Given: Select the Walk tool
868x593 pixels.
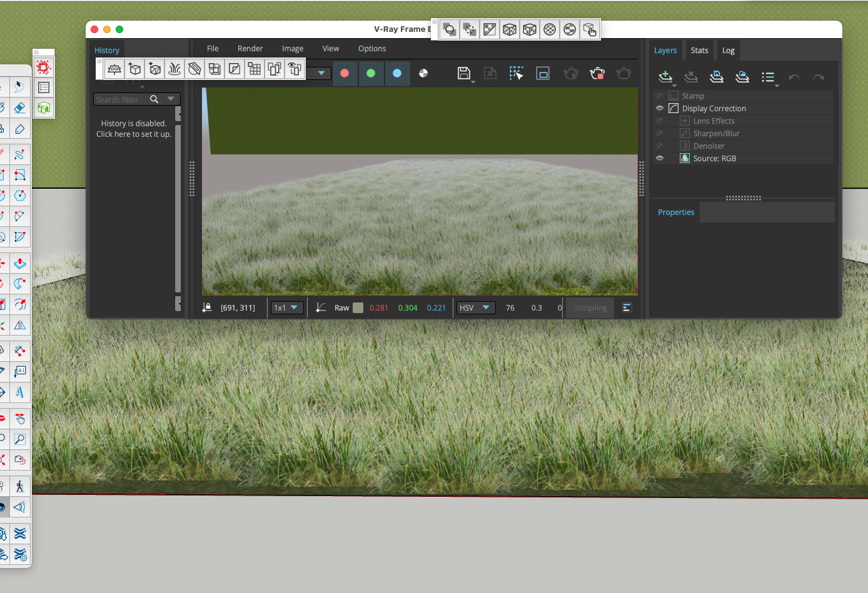Looking at the screenshot, I should pyautogui.click(x=20, y=486).
